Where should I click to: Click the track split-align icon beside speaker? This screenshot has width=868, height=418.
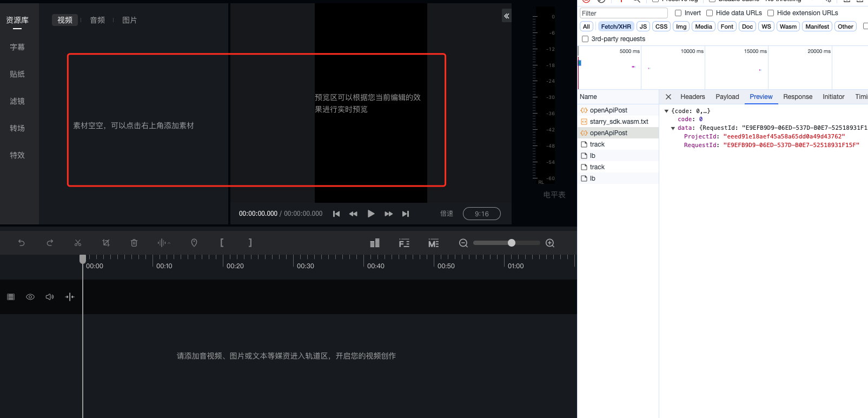(x=70, y=297)
